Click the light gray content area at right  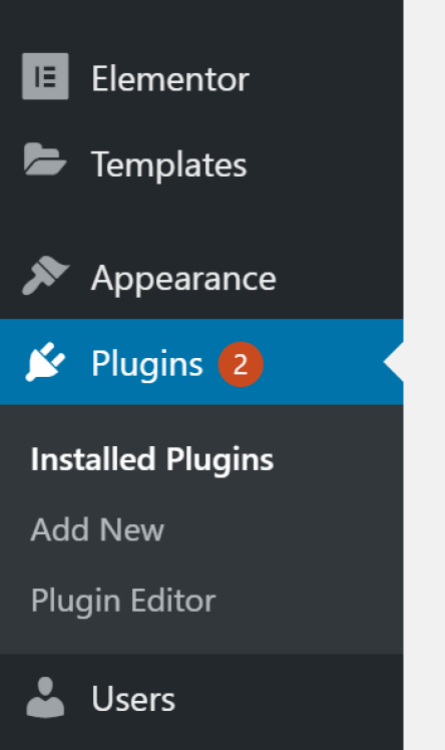coord(424,375)
